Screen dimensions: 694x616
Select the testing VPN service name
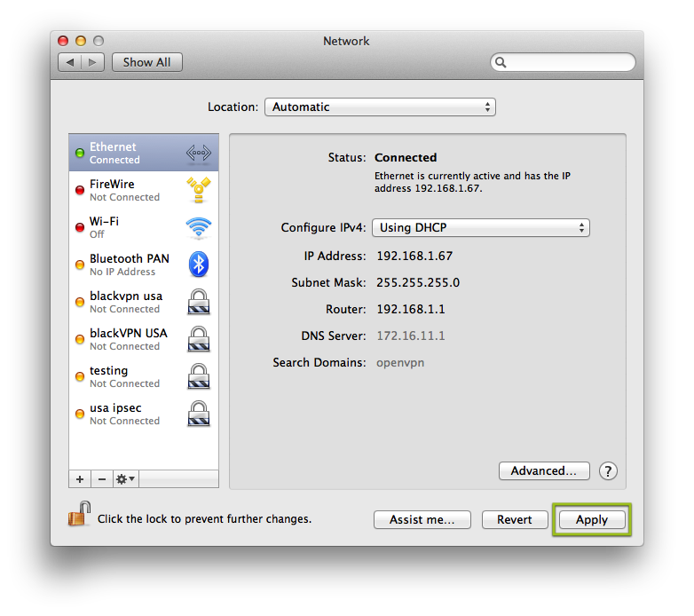109,371
